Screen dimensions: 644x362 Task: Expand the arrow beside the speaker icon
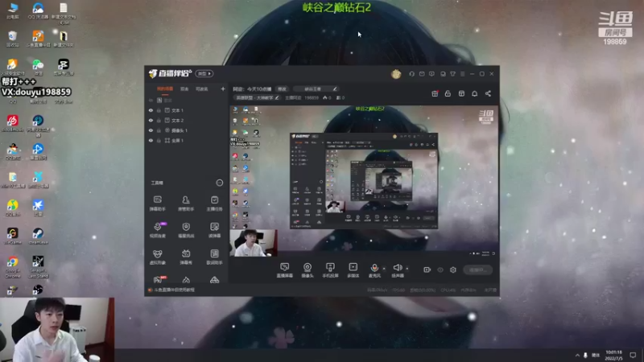407,269
